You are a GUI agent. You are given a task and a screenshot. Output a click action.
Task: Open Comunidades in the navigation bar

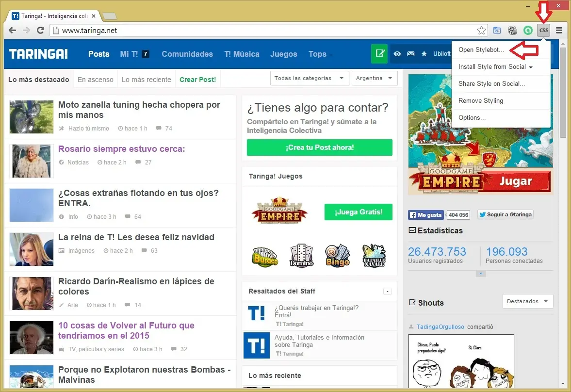point(187,54)
